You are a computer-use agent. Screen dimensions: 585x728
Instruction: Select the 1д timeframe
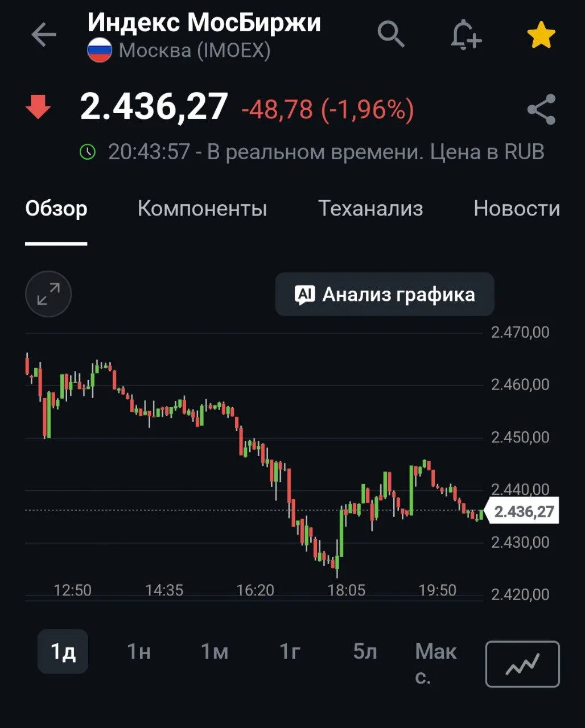tap(63, 652)
